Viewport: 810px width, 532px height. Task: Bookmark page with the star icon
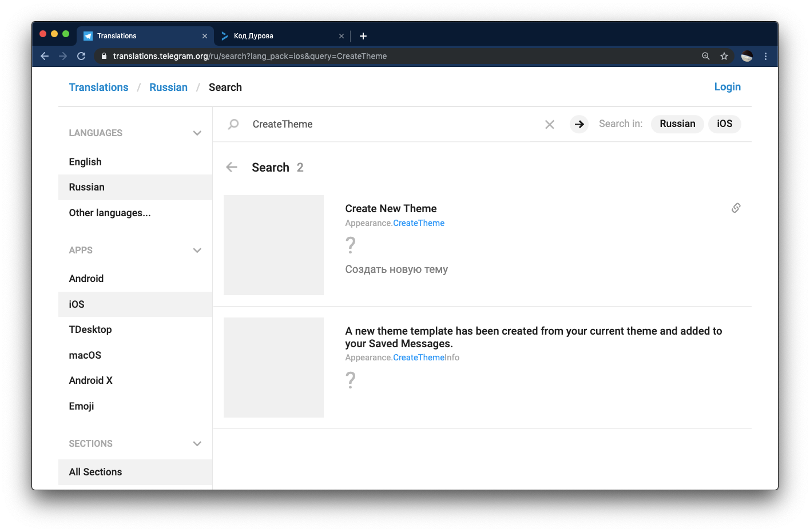[724, 56]
